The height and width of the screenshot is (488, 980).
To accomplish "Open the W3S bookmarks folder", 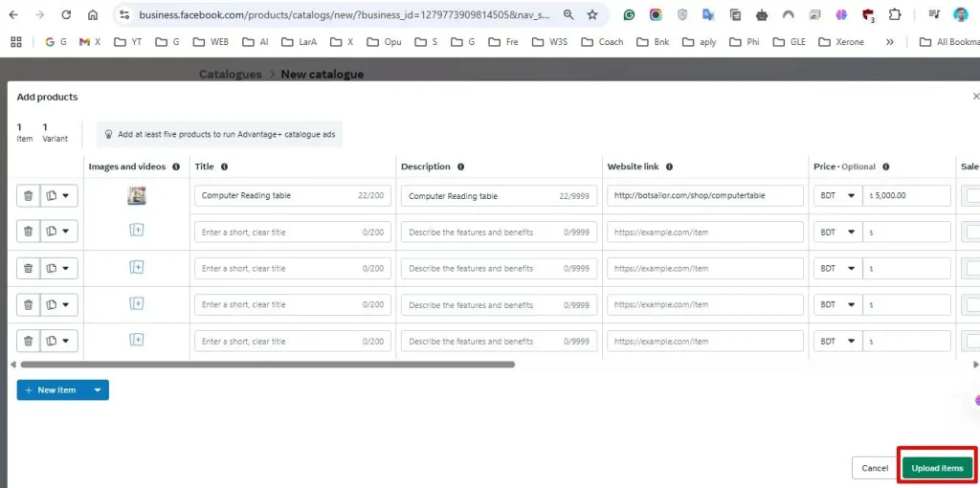I will pos(550,42).
